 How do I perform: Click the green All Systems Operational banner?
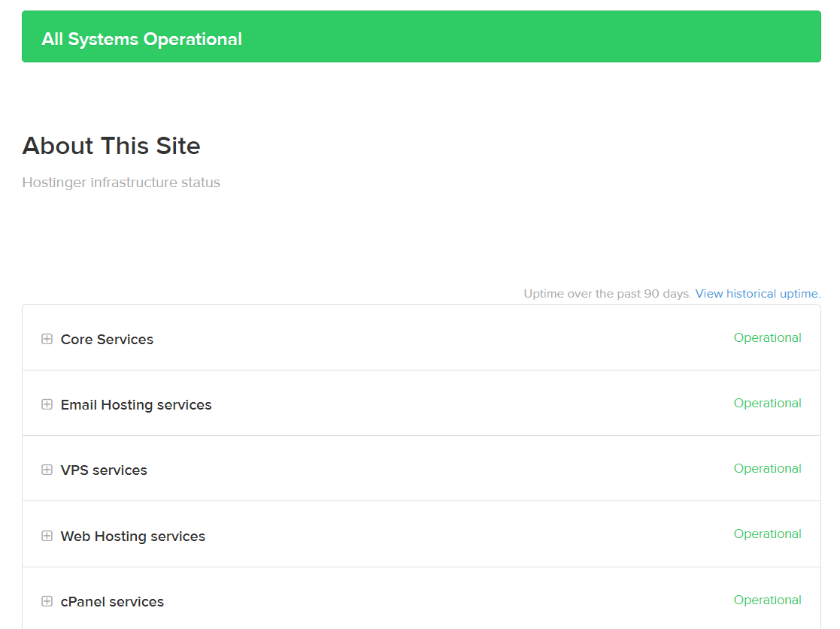[x=421, y=37]
